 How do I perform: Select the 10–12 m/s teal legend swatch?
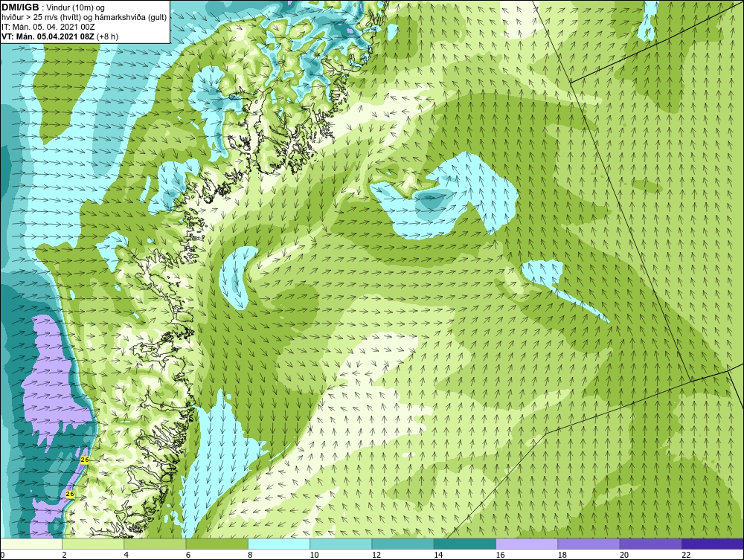(x=341, y=544)
